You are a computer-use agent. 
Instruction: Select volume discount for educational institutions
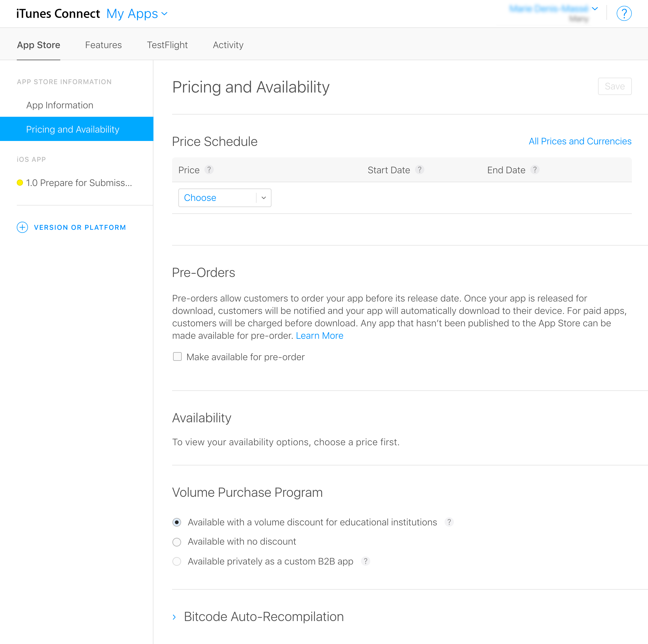(177, 522)
